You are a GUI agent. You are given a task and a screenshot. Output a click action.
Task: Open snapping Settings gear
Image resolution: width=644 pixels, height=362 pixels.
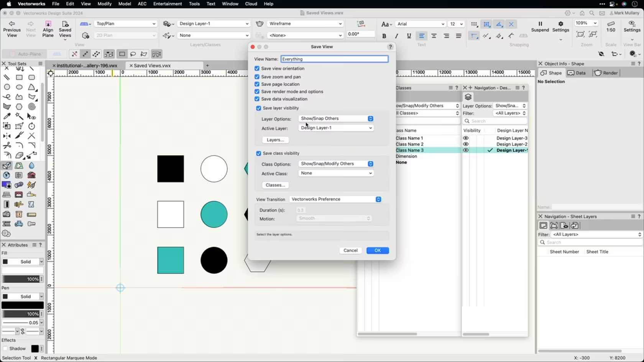click(561, 24)
